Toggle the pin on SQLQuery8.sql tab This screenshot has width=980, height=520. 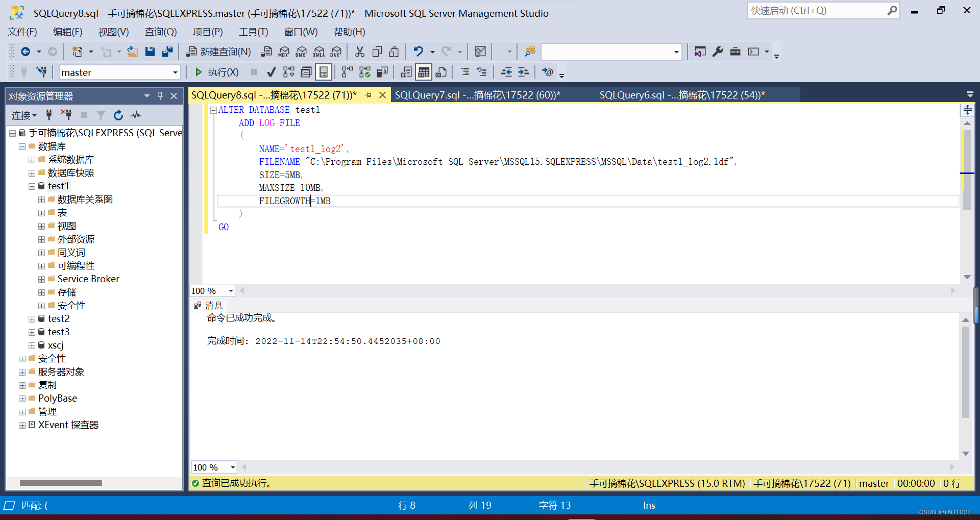point(368,95)
